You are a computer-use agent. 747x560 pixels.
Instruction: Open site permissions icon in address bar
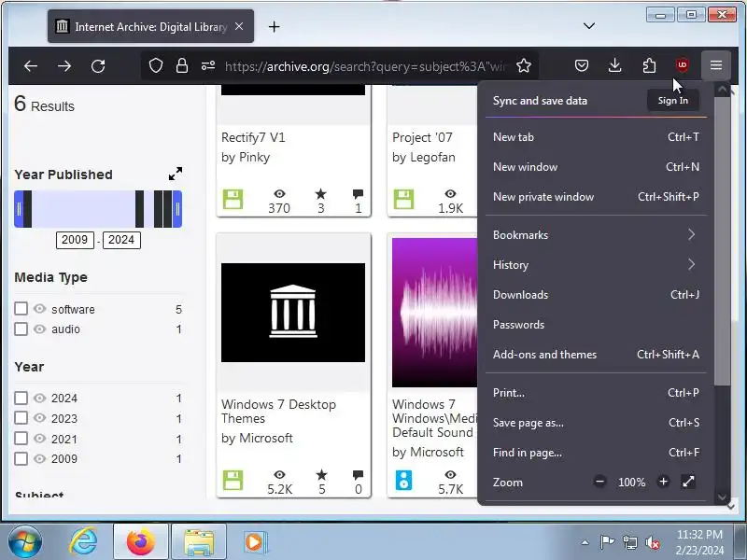tap(207, 65)
